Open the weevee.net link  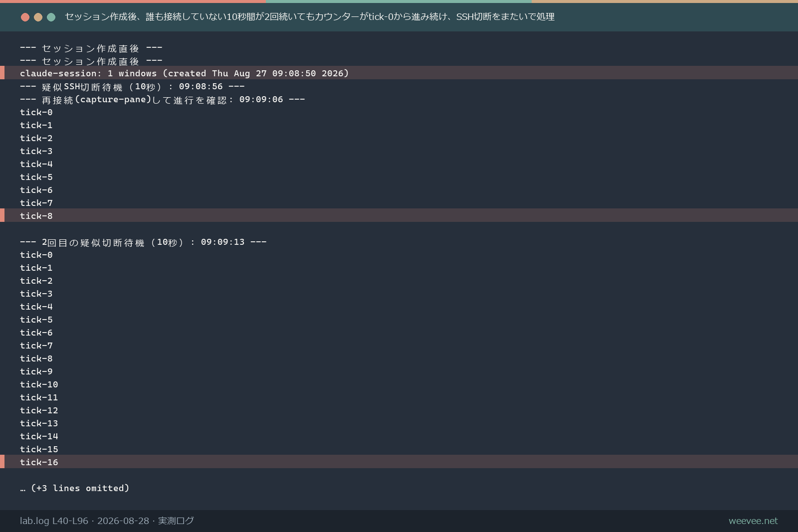point(753,521)
